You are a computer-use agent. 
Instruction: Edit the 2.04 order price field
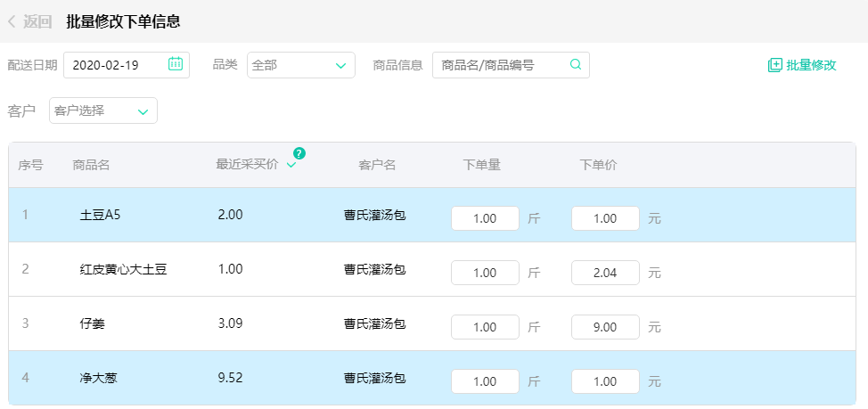(x=605, y=273)
